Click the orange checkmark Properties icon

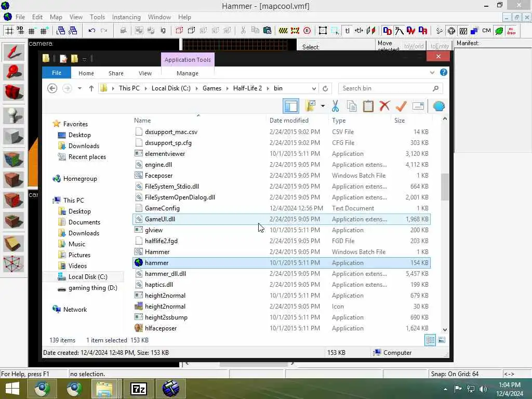point(401,106)
